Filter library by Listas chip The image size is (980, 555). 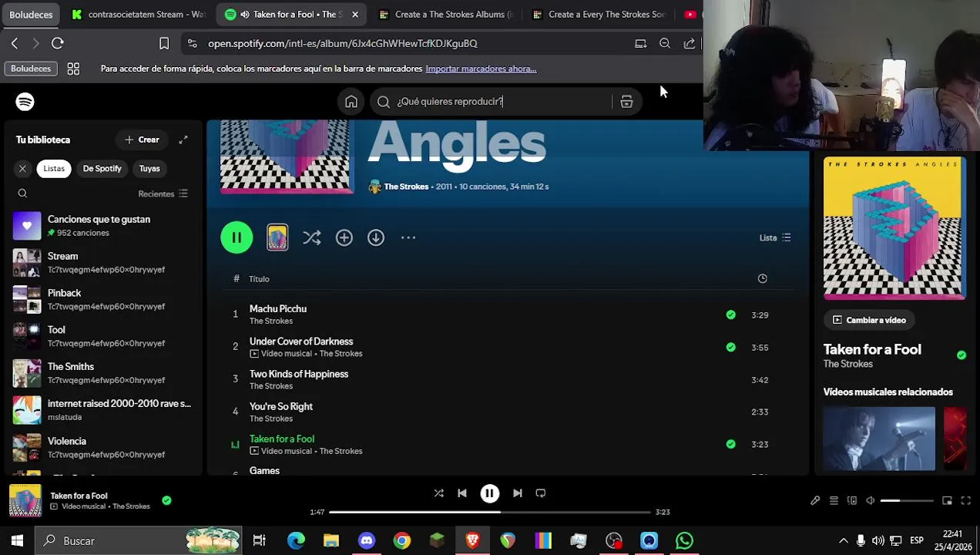[x=54, y=168]
